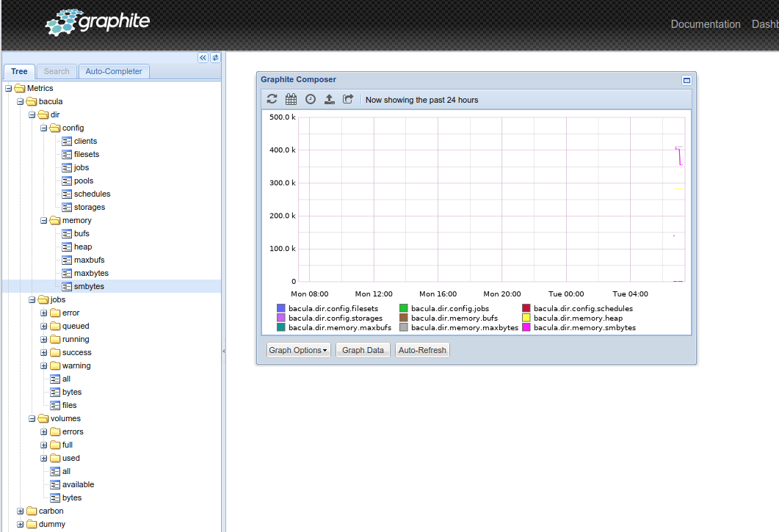779x532 pixels.
Task: Click the carbon folder icon
Action: click(32, 511)
